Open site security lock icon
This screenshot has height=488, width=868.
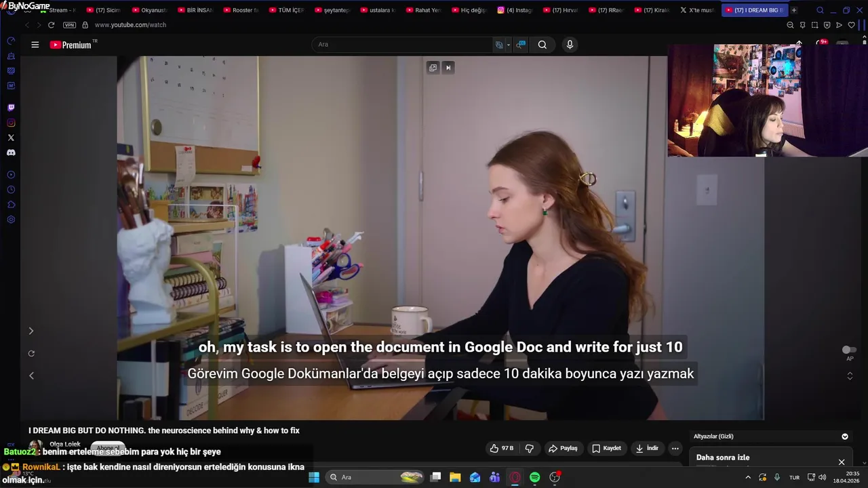(x=85, y=25)
